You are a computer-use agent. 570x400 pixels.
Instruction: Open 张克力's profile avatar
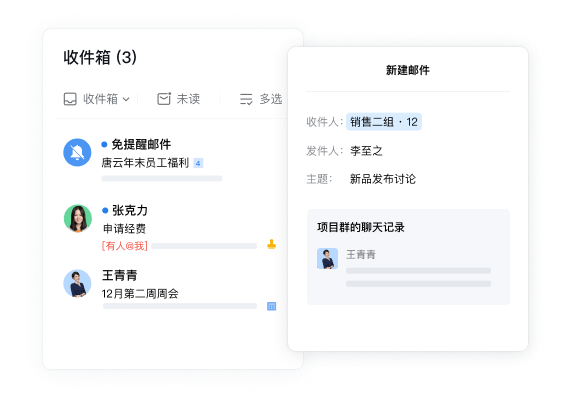point(77,218)
